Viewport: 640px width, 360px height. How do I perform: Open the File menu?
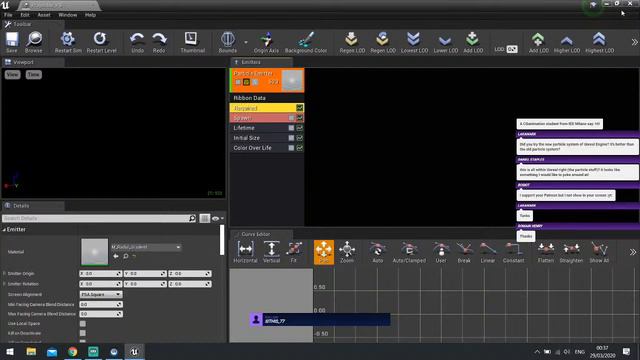[8, 15]
